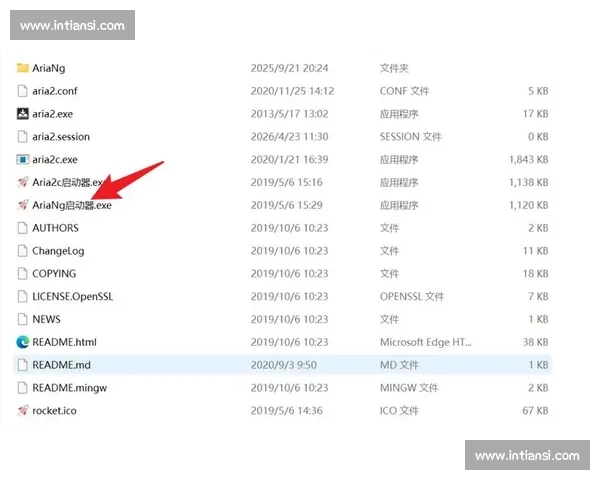Select the aria2.exe file name
The width and height of the screenshot is (600, 480).
tap(52, 114)
